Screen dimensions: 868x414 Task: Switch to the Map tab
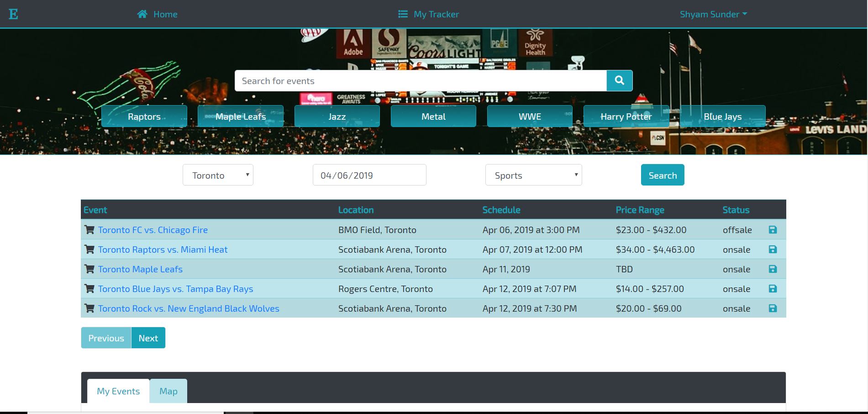tap(168, 391)
